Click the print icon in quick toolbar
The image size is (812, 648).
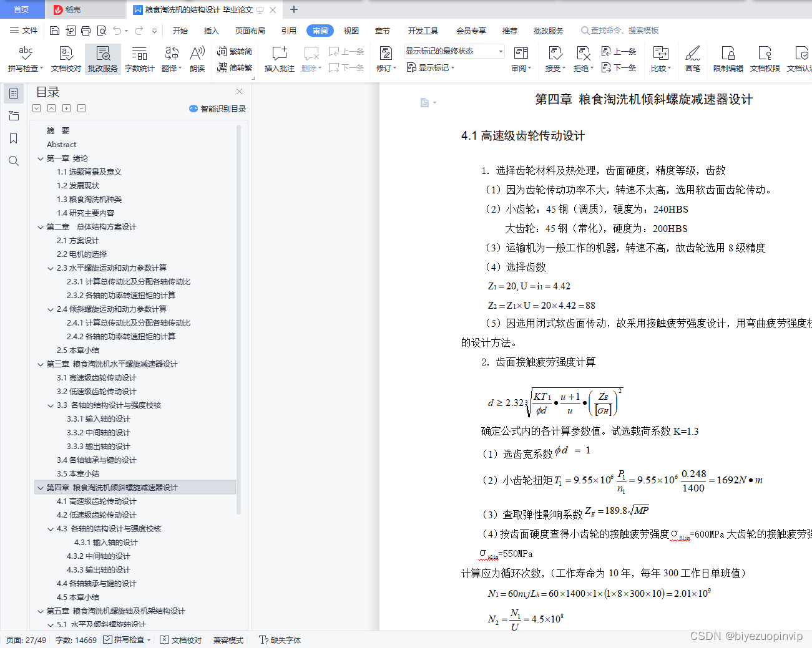[86, 31]
